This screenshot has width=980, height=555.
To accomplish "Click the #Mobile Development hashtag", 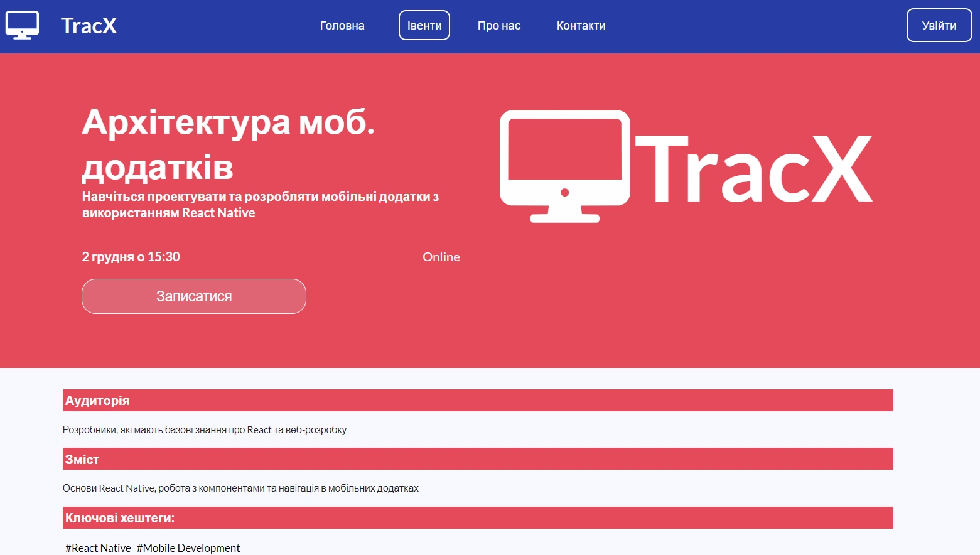I will [x=188, y=547].
